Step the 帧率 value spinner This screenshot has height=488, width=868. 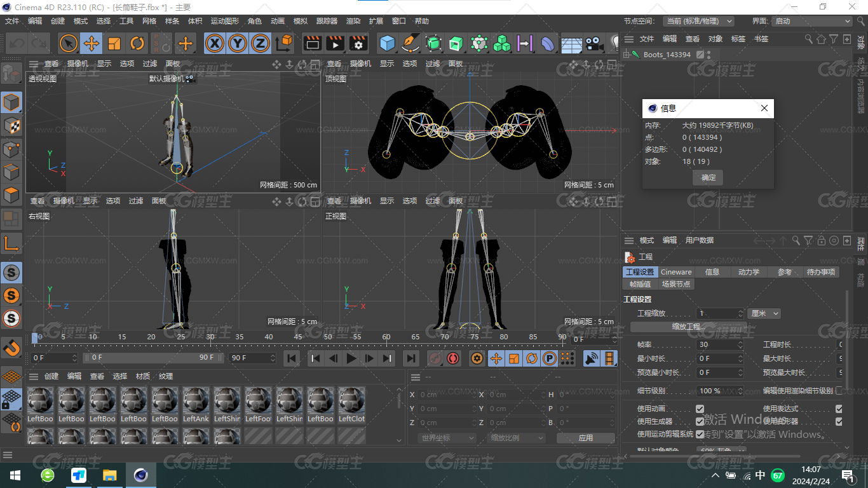[740, 344]
